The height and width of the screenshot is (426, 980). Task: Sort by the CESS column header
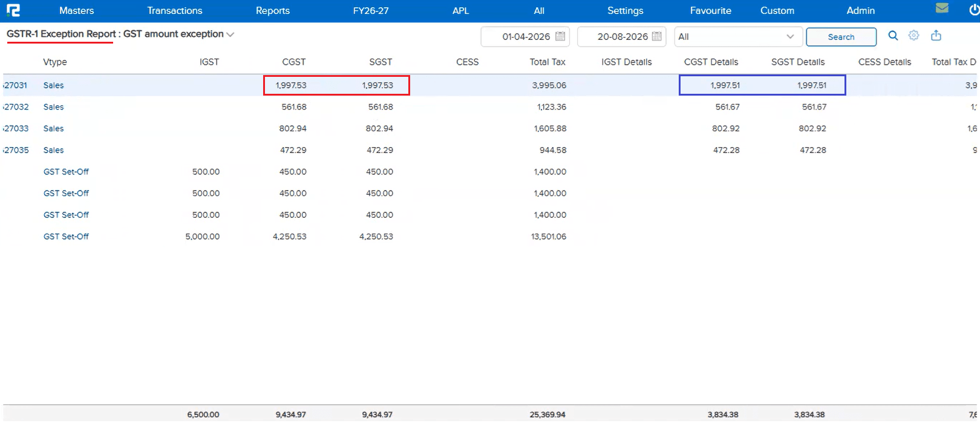(x=467, y=62)
